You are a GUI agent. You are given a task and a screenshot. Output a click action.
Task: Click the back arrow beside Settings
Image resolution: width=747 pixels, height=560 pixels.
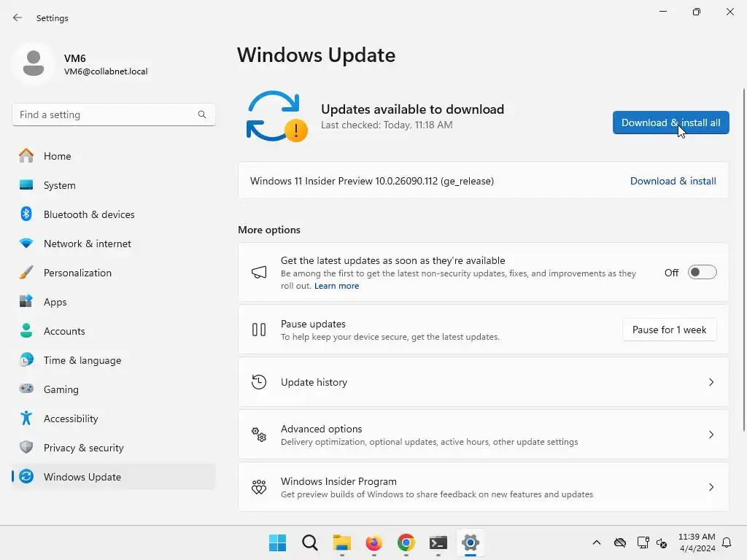18,17
